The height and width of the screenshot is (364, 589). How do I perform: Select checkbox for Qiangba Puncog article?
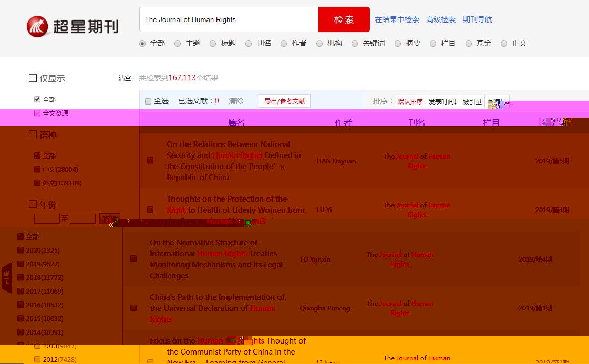click(133, 308)
